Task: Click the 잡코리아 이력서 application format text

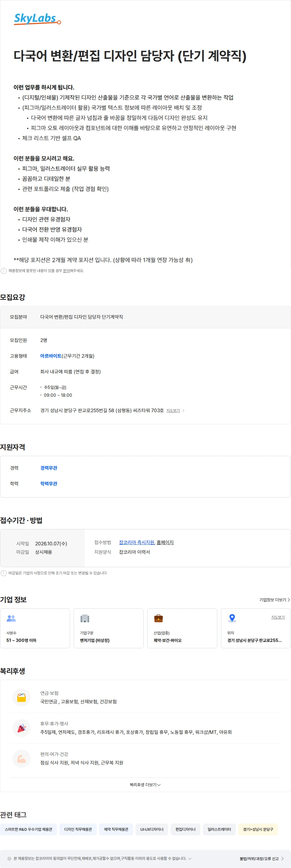Action: point(134,552)
